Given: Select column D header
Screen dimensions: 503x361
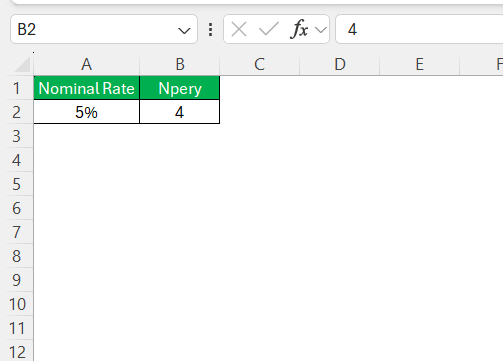Looking at the screenshot, I should click(340, 64).
